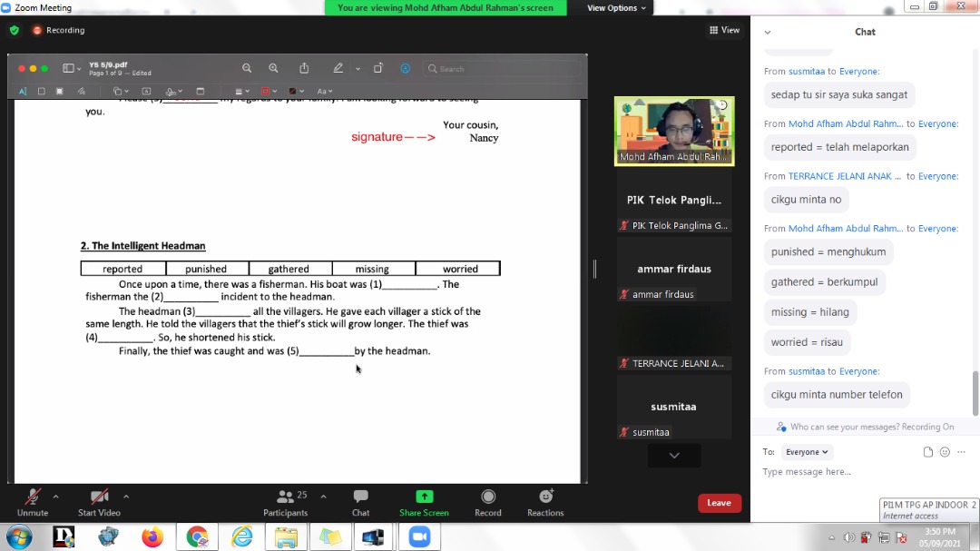Open the highlight color dropdown arrow
The image size is (980, 551).
(x=358, y=69)
